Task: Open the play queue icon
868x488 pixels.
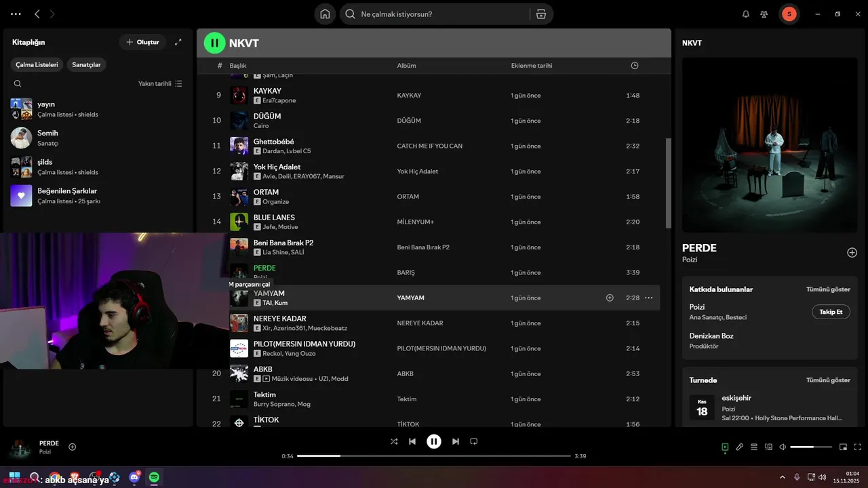Action: tap(753, 447)
